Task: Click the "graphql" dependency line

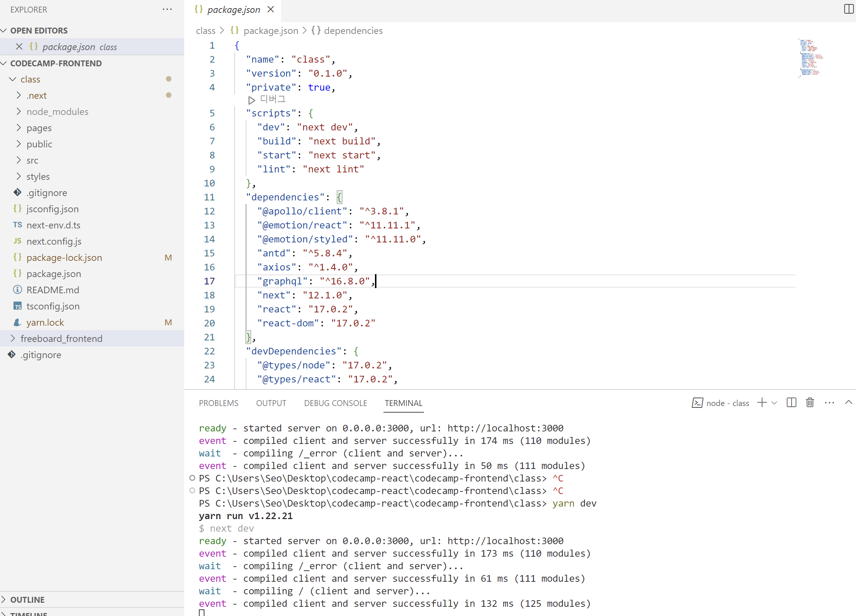Action: point(316,281)
